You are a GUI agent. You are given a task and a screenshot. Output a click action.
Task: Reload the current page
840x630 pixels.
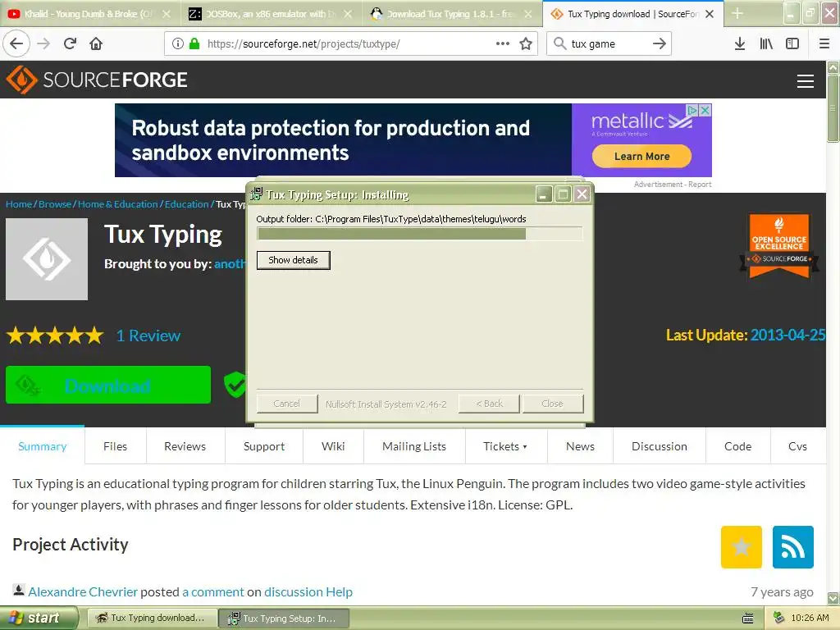pyautogui.click(x=71, y=44)
